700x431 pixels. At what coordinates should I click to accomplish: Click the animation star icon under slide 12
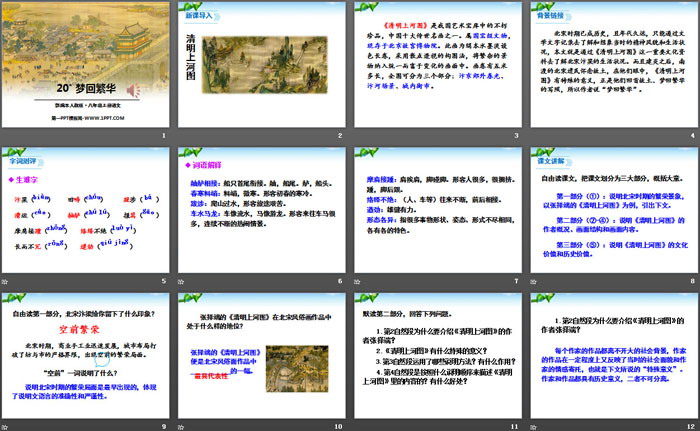click(x=533, y=427)
